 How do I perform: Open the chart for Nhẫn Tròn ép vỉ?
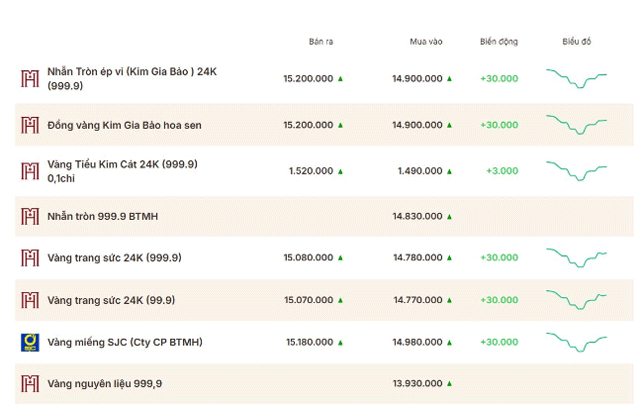[x=576, y=78]
